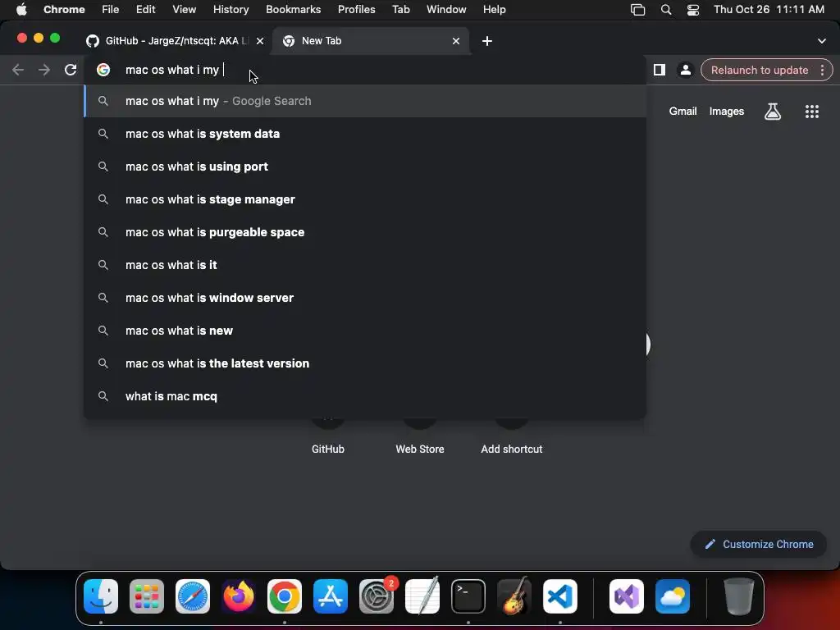Toggle the Chrome side panel icon

pos(660,70)
